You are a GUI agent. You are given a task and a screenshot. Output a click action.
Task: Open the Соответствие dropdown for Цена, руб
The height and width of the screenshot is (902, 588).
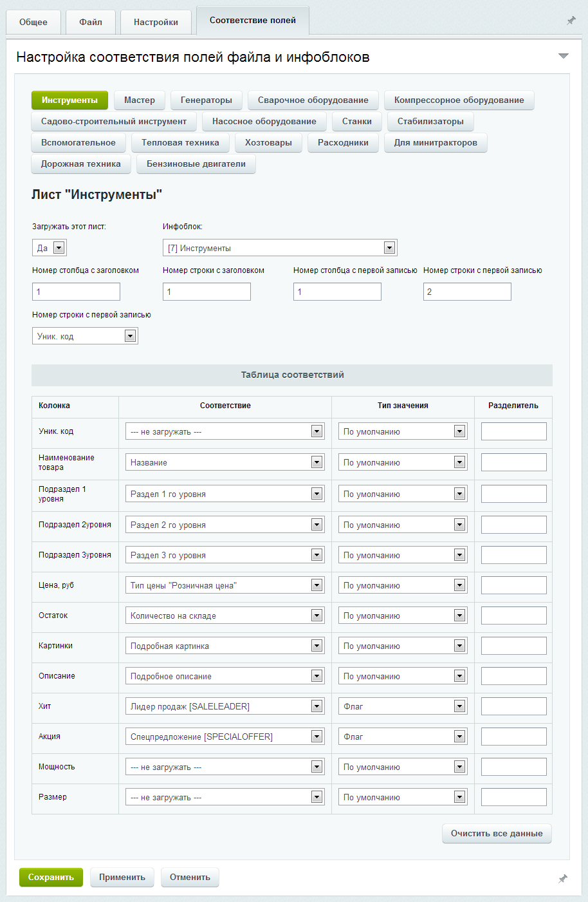(225, 585)
